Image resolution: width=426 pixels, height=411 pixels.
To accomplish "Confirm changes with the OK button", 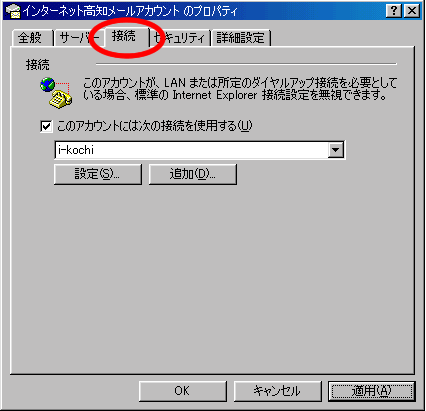I will click(x=183, y=391).
